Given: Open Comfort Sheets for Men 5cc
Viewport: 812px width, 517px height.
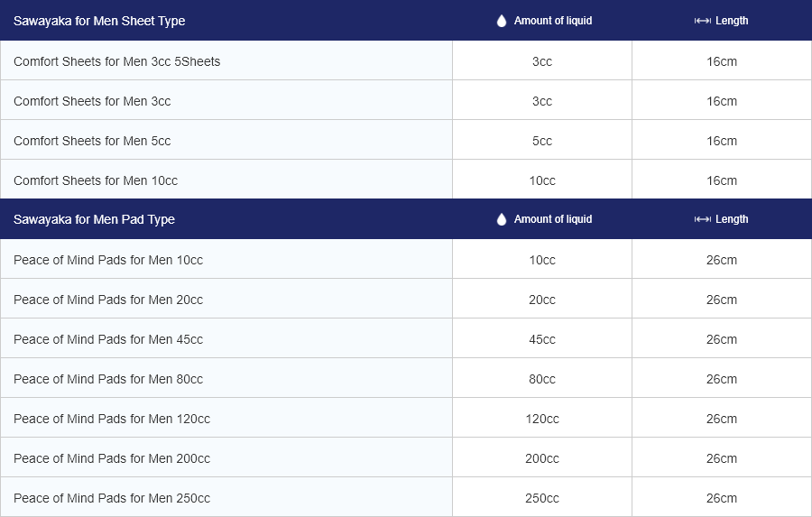Looking at the screenshot, I should (92, 141).
